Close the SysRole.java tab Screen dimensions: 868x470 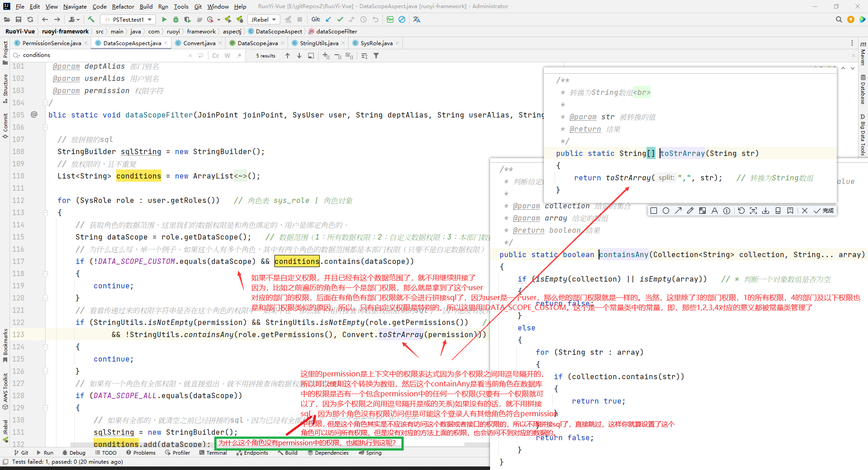click(397, 43)
